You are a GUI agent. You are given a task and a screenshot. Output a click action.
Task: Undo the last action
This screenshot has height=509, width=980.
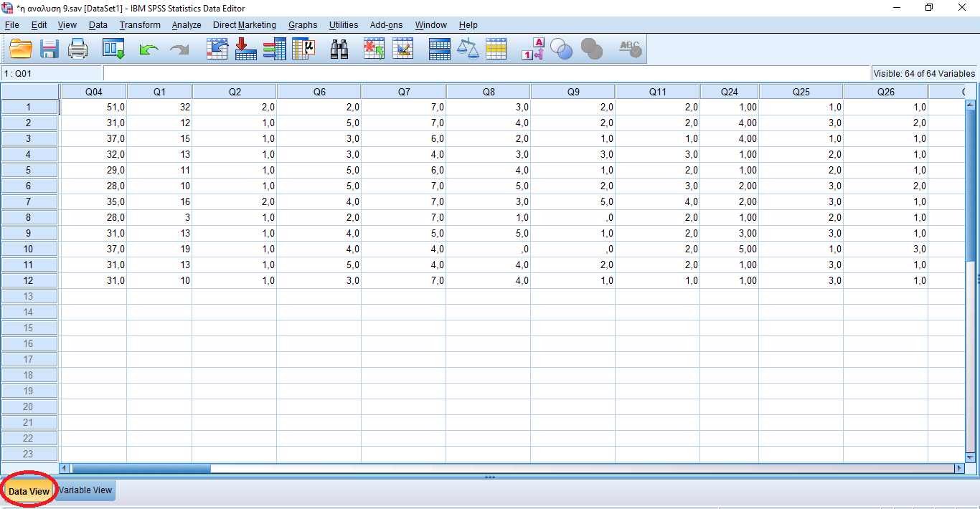(149, 49)
